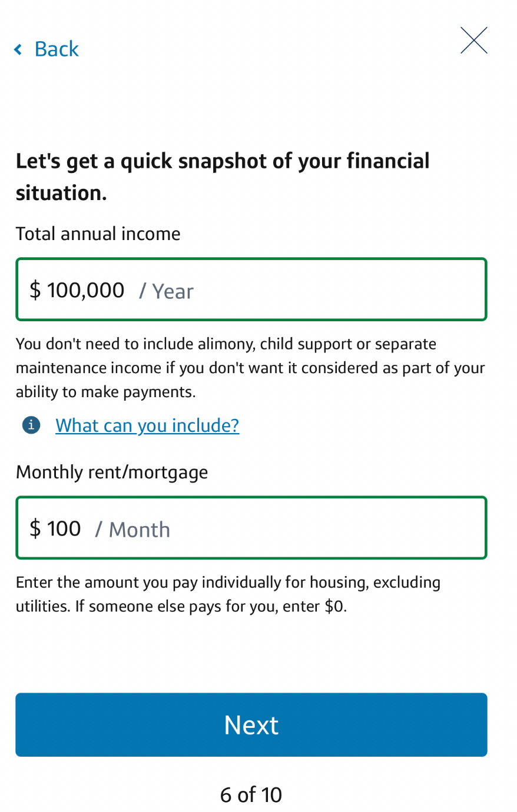This screenshot has width=517, height=812.
Task: Click the back chevron arrow icon
Action: pos(18,49)
